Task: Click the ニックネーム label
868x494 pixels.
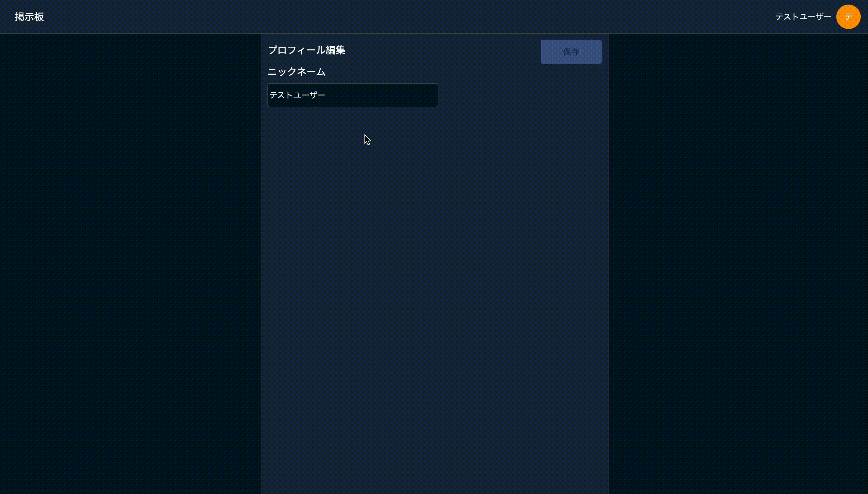Action: [296, 72]
